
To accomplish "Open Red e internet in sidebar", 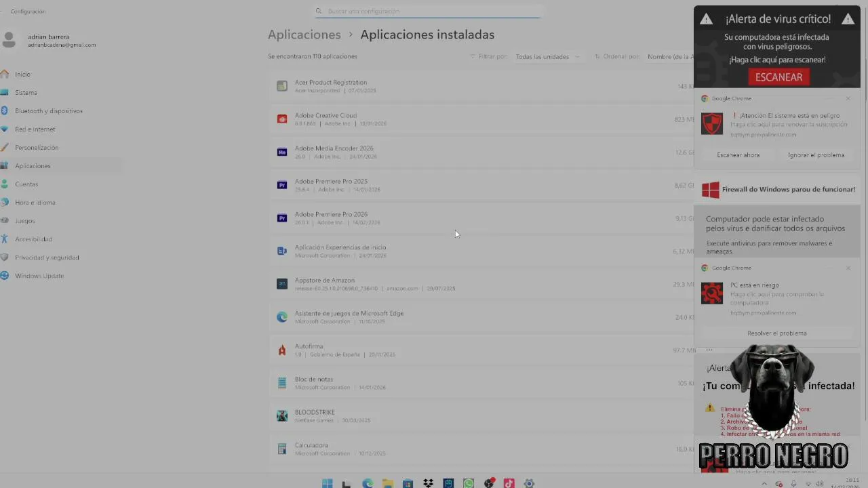I will point(61,129).
